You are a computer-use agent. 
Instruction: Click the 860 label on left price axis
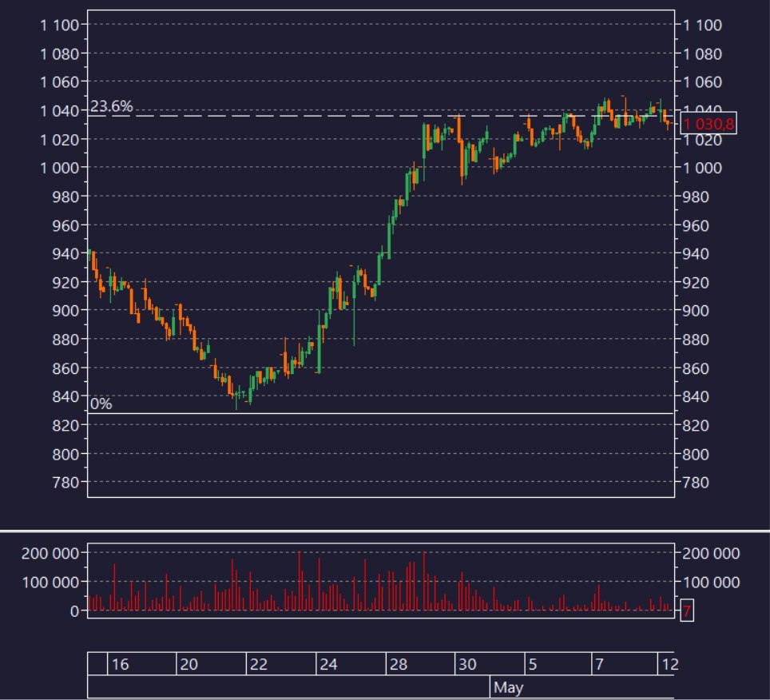click(65, 368)
